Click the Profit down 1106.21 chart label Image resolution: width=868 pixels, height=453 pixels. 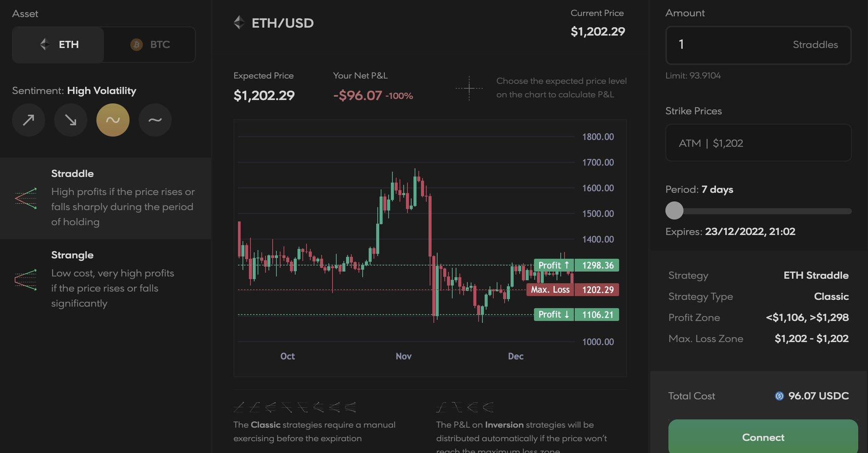576,315
